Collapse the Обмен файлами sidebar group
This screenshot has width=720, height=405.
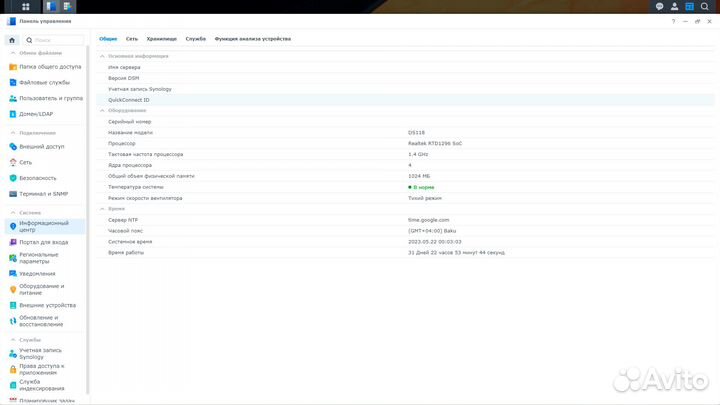(x=13, y=53)
